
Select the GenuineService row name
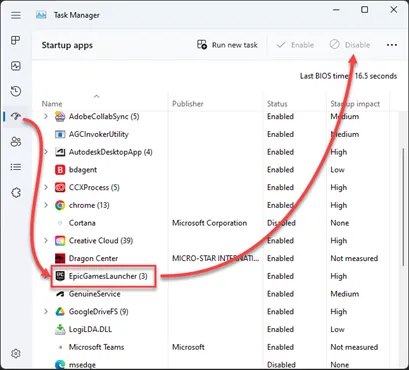(94, 294)
